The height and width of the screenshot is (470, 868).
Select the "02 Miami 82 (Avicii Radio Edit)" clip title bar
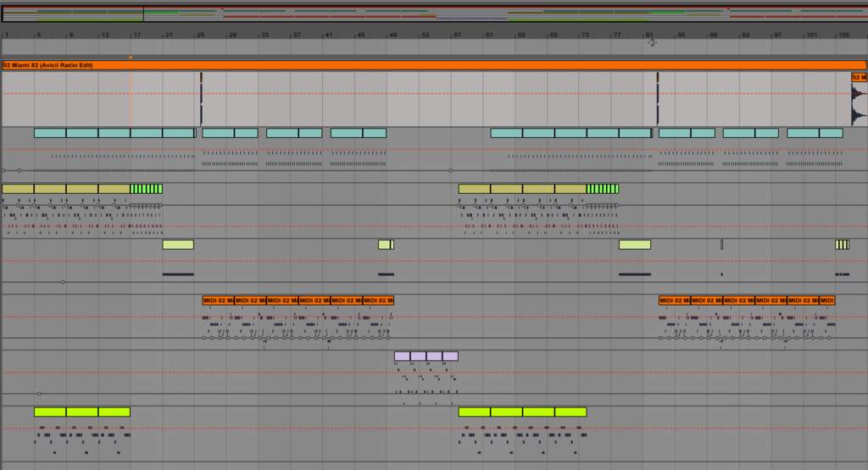tap(424, 65)
